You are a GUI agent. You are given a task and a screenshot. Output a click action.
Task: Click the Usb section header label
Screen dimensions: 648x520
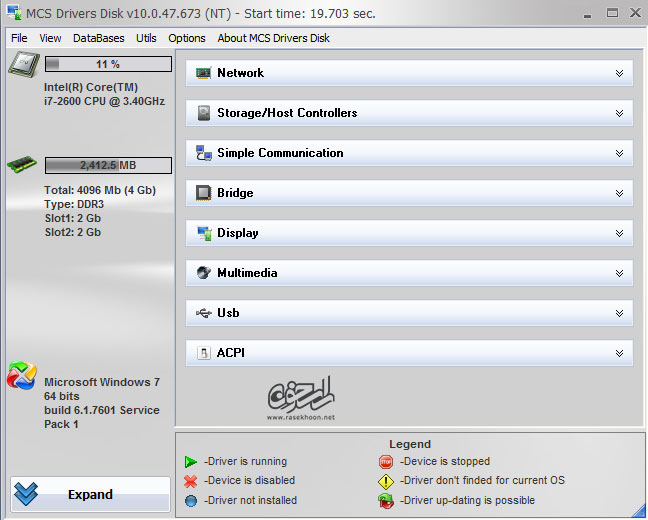[x=228, y=313]
